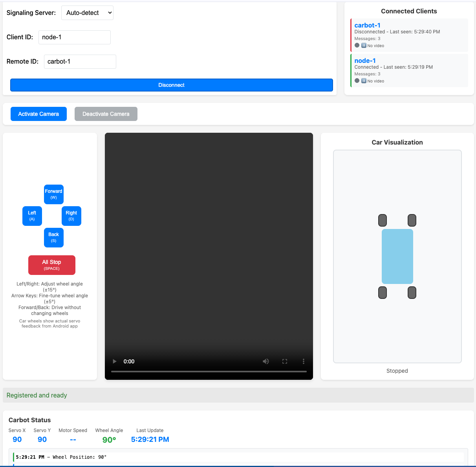Activate the camera

click(x=38, y=114)
